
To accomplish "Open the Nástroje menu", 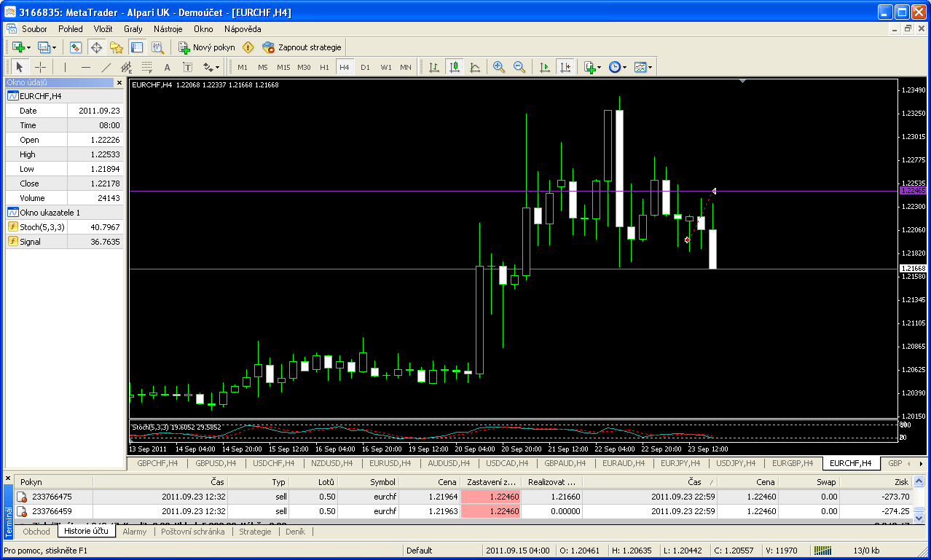I will pyautogui.click(x=168, y=29).
